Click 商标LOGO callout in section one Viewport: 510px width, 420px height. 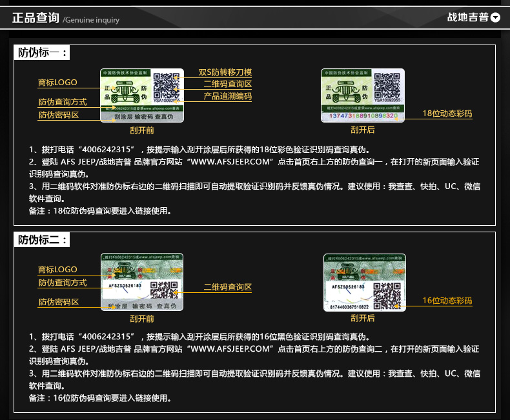(57, 83)
